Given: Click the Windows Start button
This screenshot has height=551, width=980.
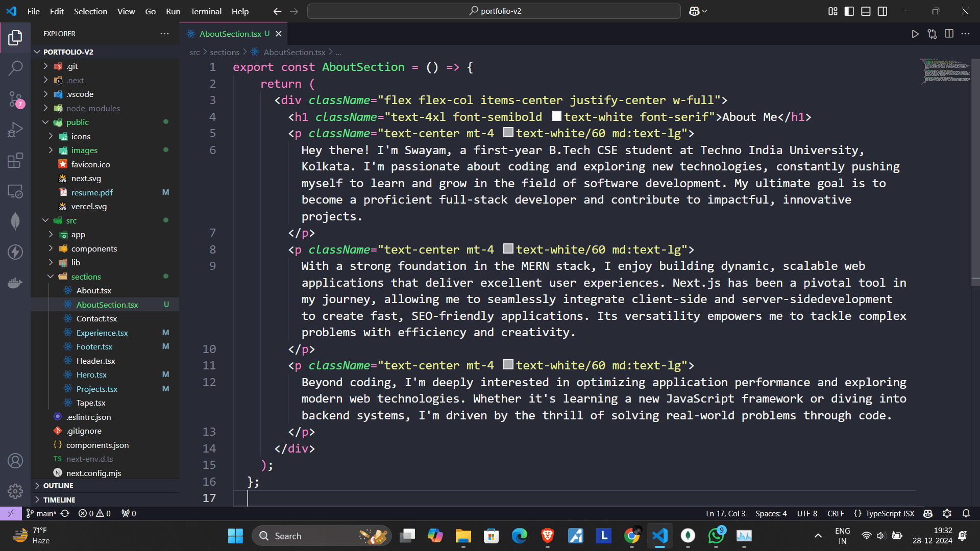Looking at the screenshot, I should [x=235, y=536].
